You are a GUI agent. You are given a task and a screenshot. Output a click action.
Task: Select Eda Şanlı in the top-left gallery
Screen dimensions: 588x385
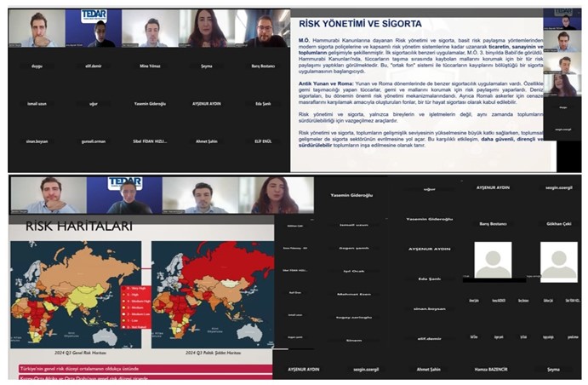[x=263, y=104]
